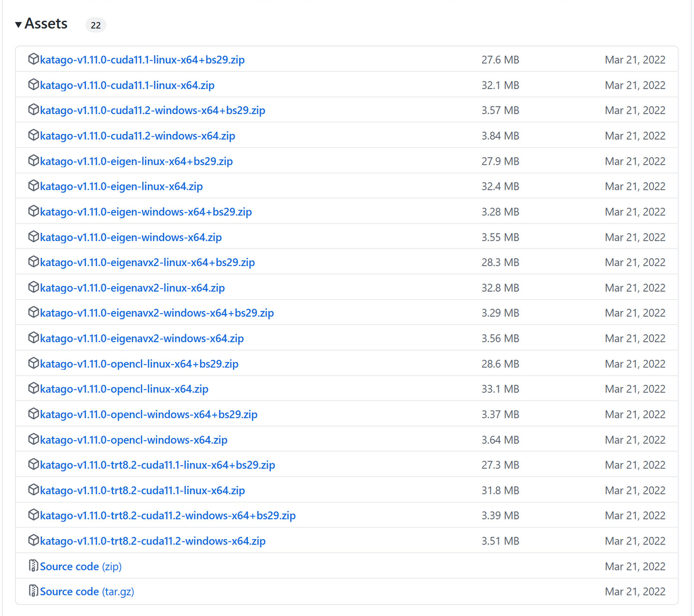Screen dimensions: 694x616
Task: Click the package icon beside katago-v1.11.0-trt8.2-cuda11.2-windows-x64.zip
Action: click(x=33, y=541)
